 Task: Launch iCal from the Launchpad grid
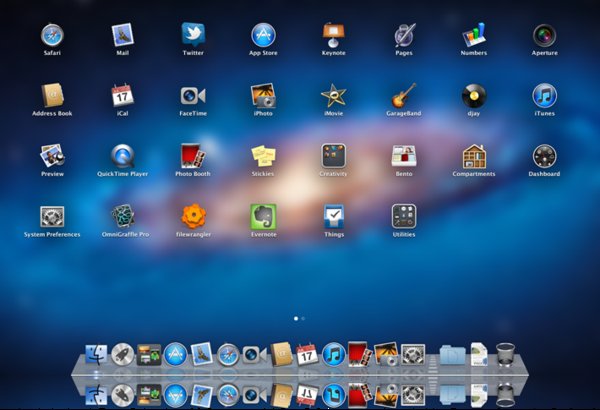coord(122,95)
